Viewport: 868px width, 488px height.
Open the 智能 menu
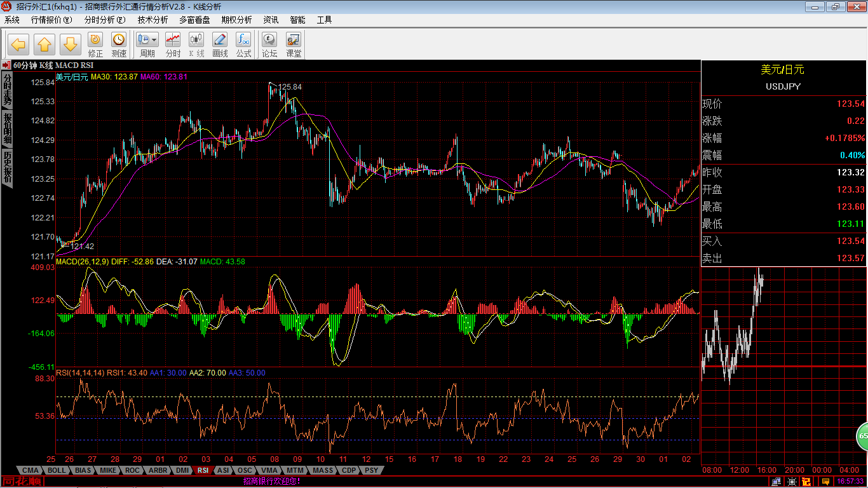297,20
